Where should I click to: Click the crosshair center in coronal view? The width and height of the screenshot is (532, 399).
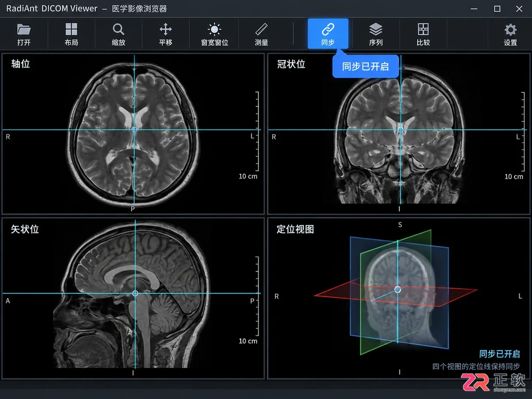[401, 129]
